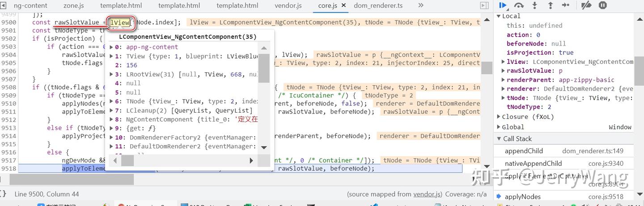This screenshot has width=644, height=206.
Task: Select nativeAppendChild call stack frame
Action: (x=534, y=164)
